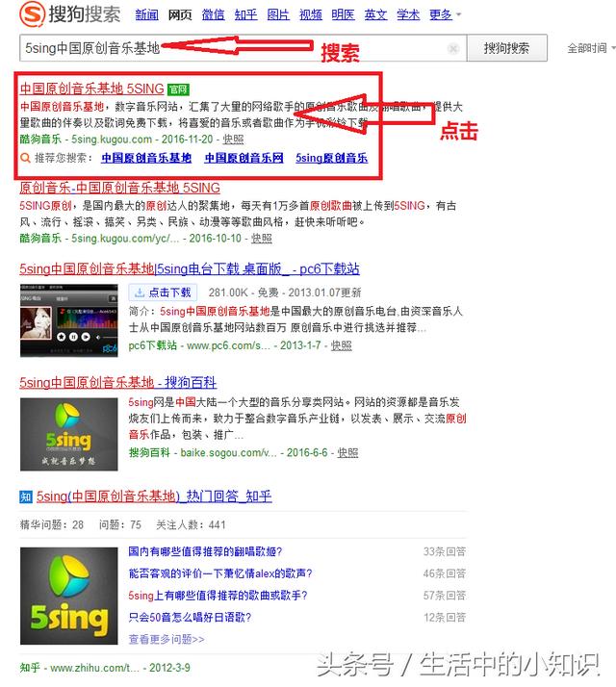The image size is (616, 687).
Task: Click the 搜狗搜索 search button
Action: click(x=507, y=48)
